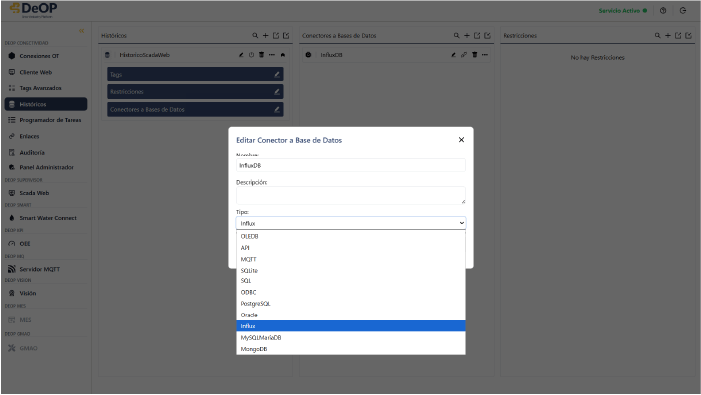The image size is (701, 395).
Task: Open GMAO in the sidebar
Action: coord(46,348)
